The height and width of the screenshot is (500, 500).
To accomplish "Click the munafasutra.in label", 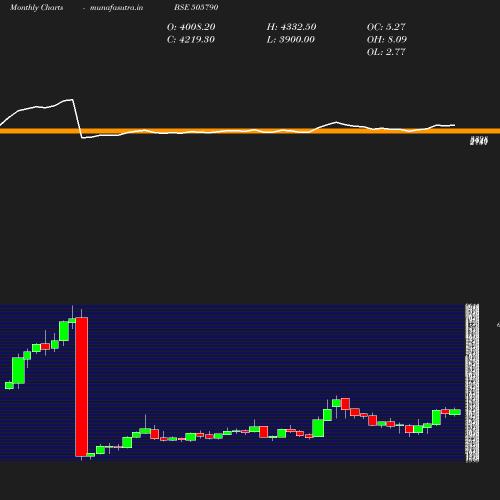I will point(116,7).
